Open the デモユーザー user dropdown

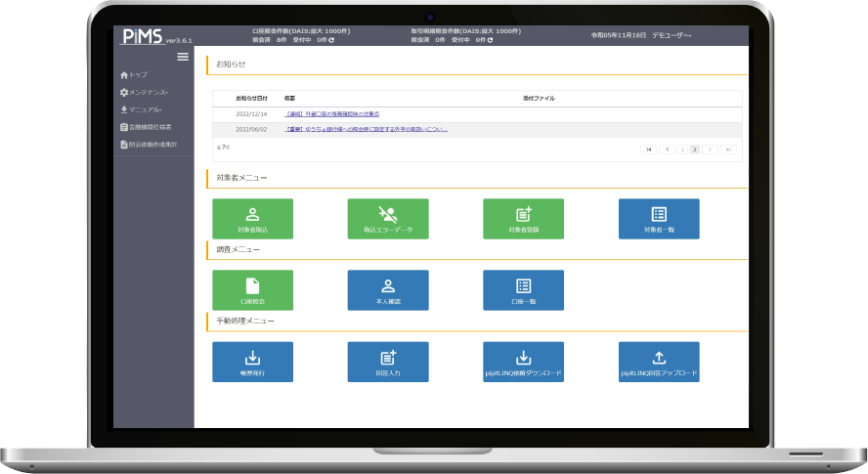click(x=672, y=35)
